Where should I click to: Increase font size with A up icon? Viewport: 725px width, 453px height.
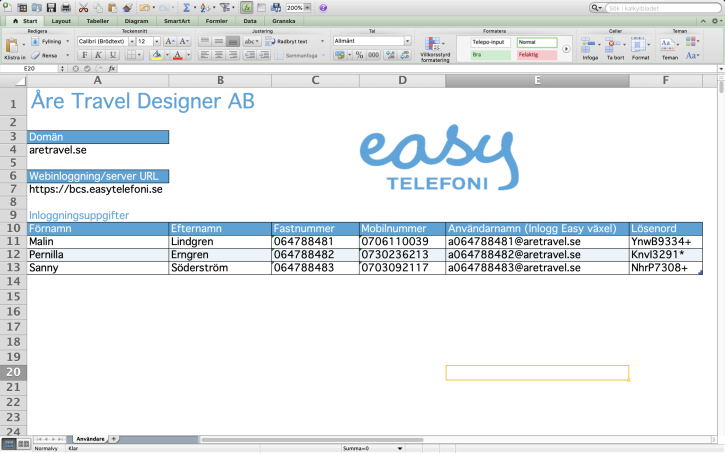click(x=170, y=41)
